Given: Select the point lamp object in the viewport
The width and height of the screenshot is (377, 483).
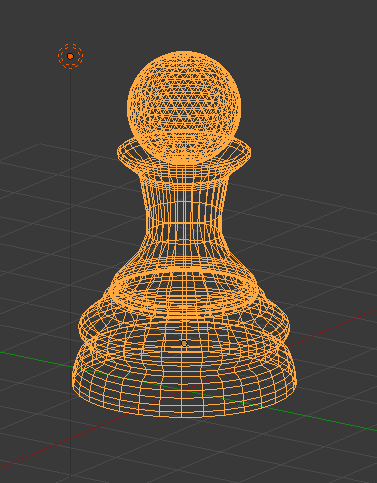Looking at the screenshot, I should [x=70, y=56].
